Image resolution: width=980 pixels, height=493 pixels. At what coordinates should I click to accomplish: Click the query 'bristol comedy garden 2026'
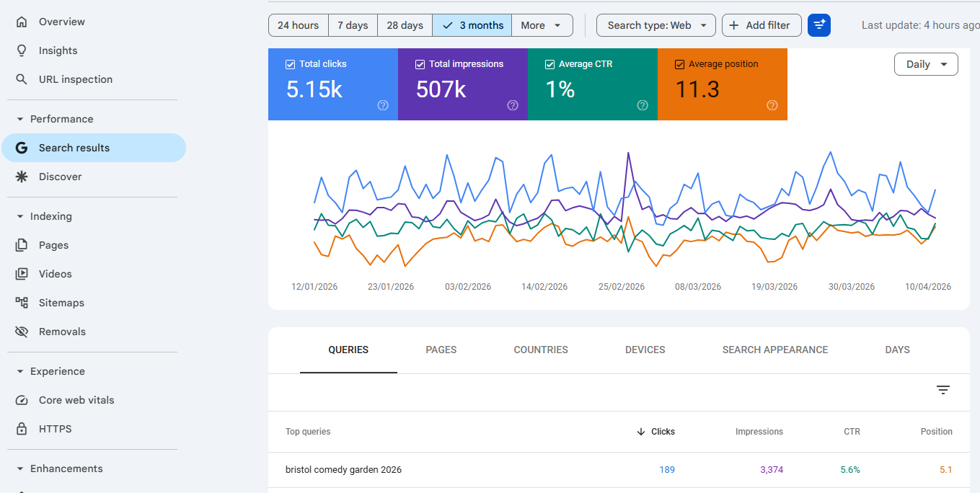coord(343,470)
